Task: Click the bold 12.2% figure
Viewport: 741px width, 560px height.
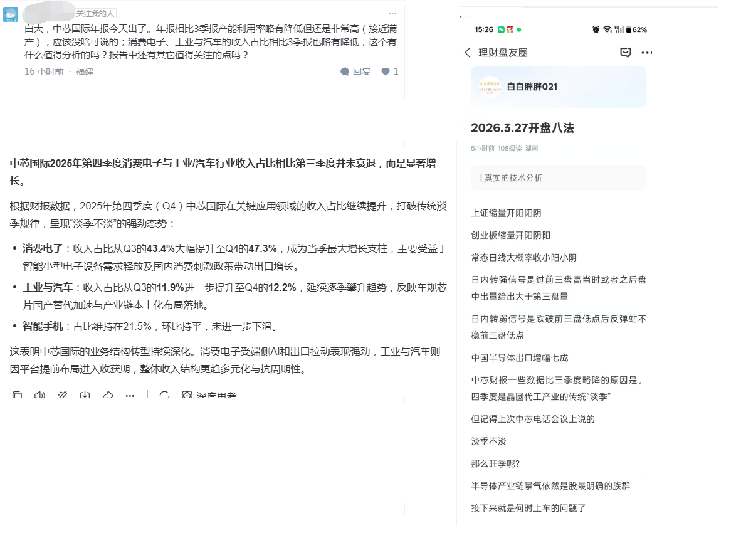Action: point(282,287)
